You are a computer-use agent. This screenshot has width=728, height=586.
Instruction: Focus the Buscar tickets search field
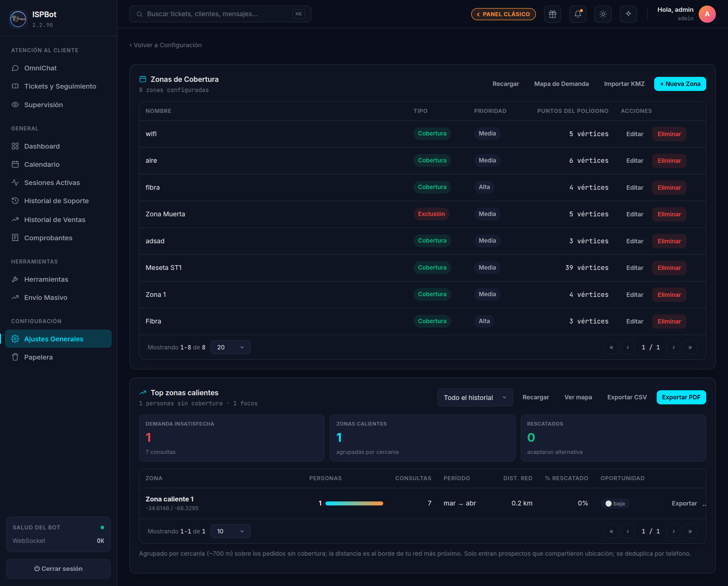tap(220, 14)
